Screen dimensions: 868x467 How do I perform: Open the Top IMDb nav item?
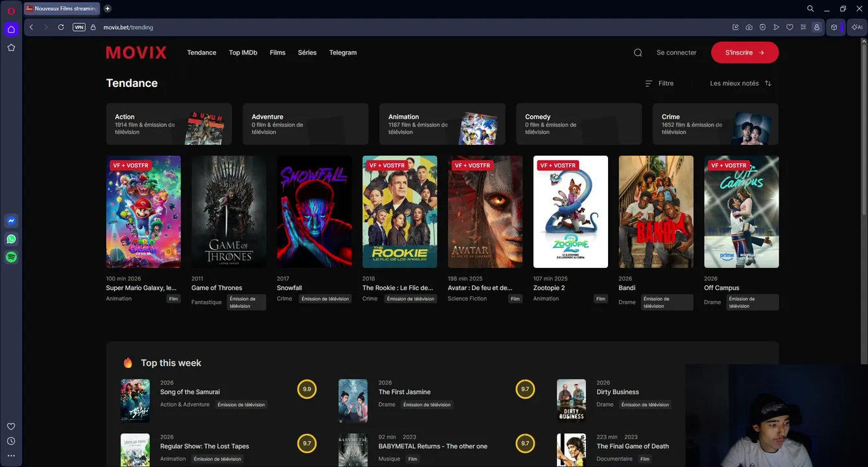[243, 53]
